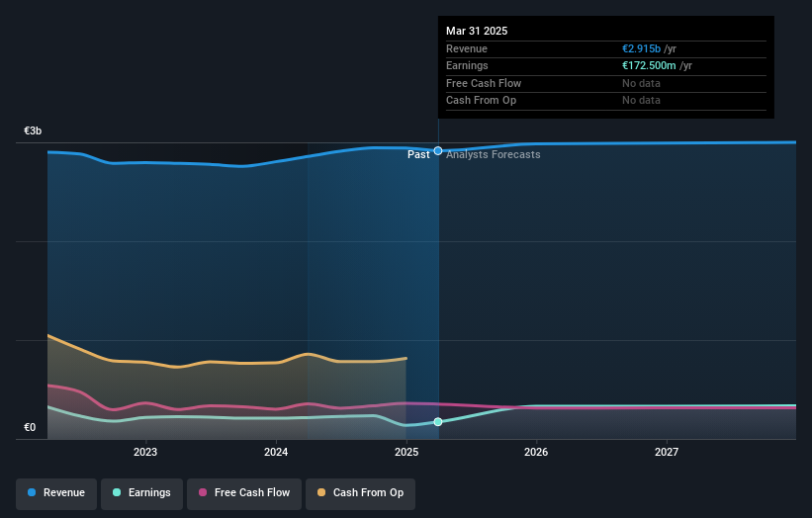This screenshot has height=518, width=812.
Task: Click the 2027 x-axis label
Action: [667, 453]
